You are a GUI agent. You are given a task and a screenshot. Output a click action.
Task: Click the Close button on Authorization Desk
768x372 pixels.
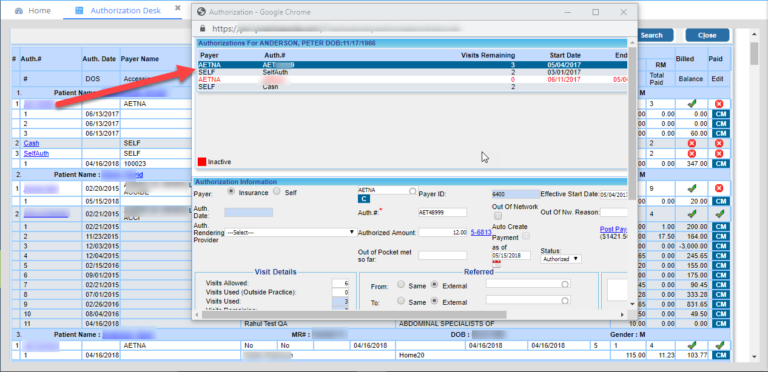tap(707, 35)
